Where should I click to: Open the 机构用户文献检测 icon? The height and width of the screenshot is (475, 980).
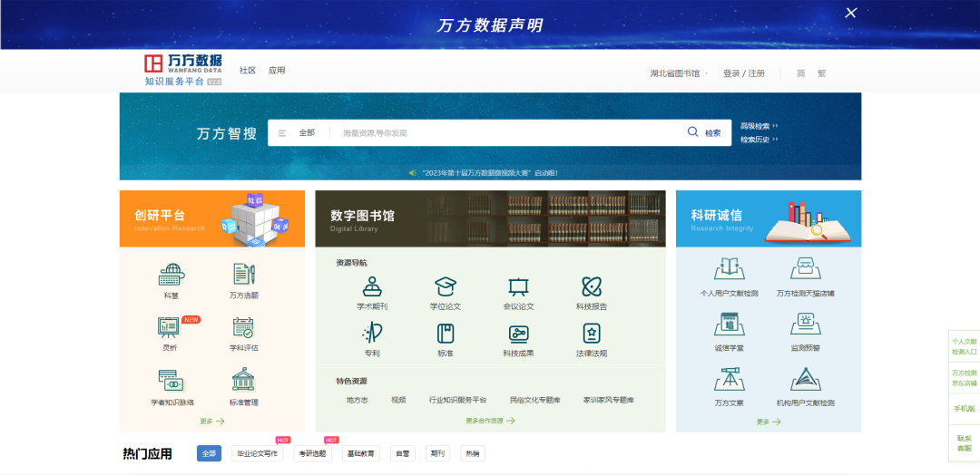(x=806, y=379)
